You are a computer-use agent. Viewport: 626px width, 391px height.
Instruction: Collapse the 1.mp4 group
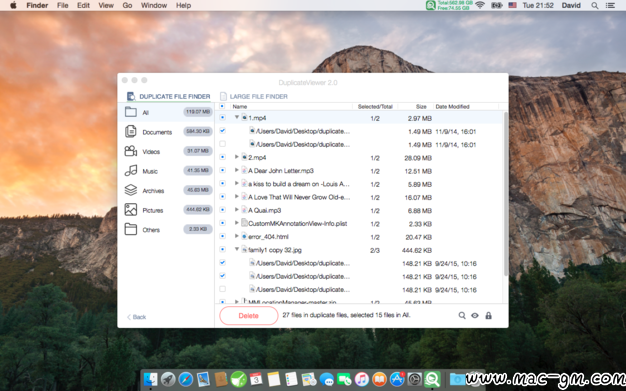(237, 117)
